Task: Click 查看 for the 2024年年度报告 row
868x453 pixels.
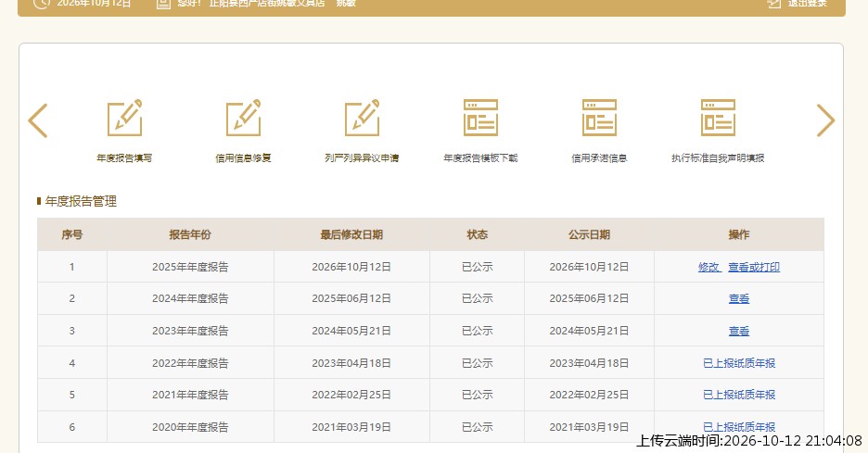Action: pos(739,298)
